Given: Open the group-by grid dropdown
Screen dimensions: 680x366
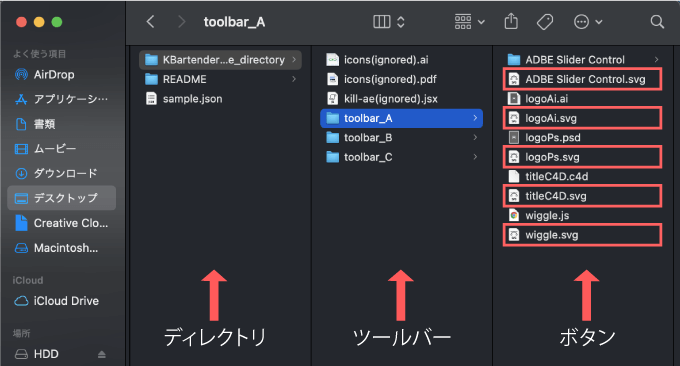Looking at the screenshot, I should click(x=470, y=22).
